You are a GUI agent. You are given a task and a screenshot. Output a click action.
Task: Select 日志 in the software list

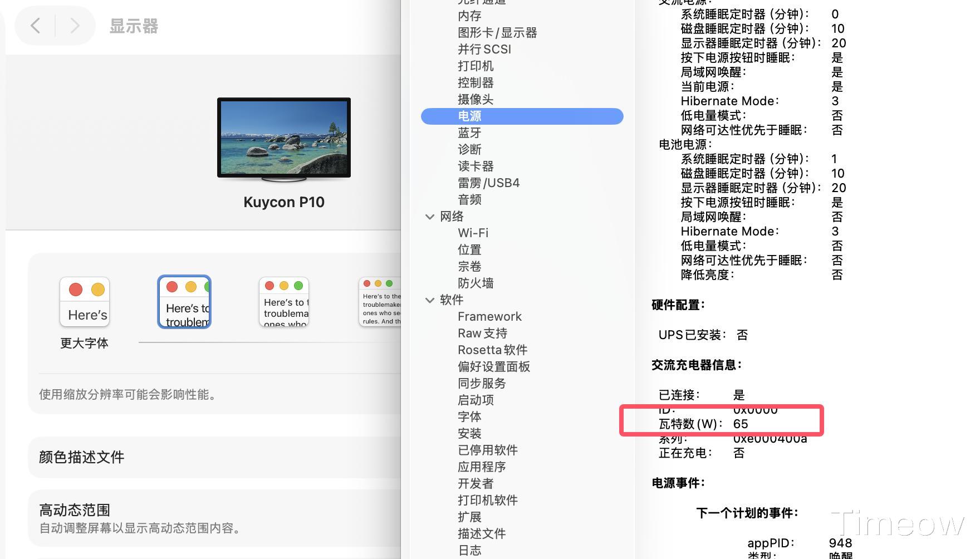469,551
